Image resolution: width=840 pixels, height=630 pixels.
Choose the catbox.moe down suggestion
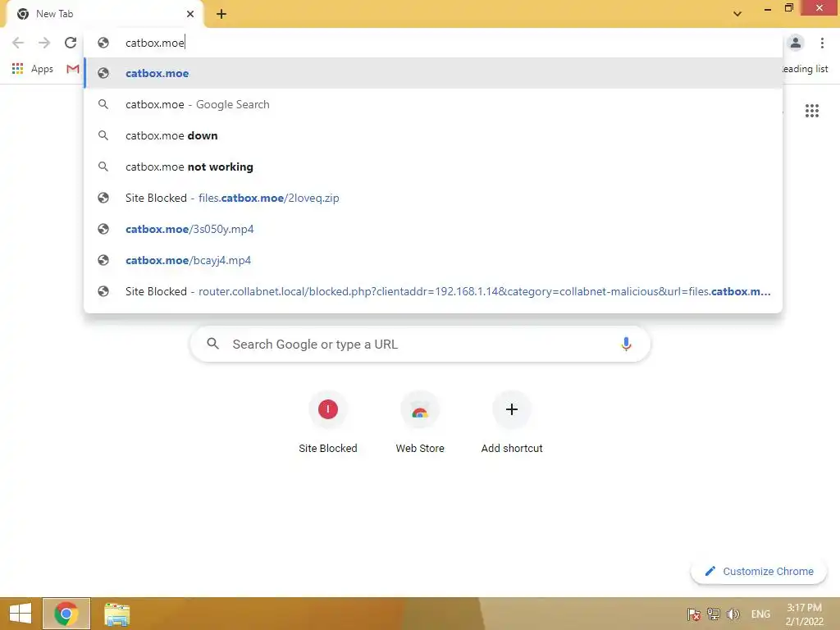(433, 135)
